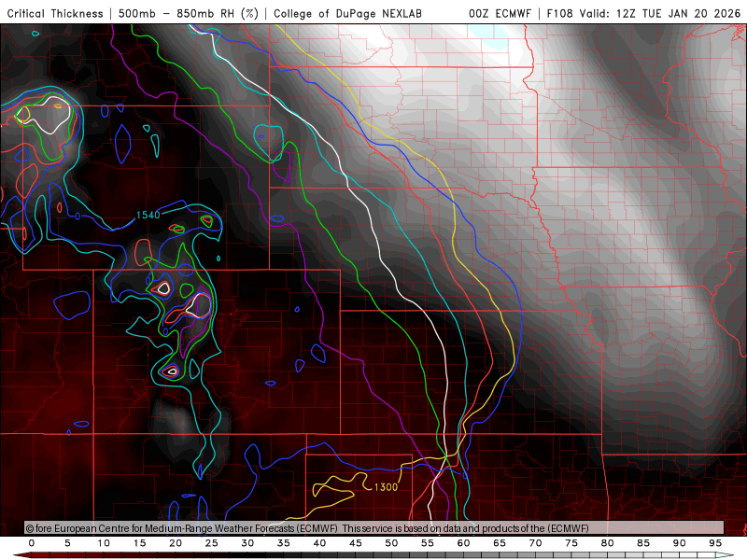Click the 10 value on color scale
Image resolution: width=747 pixels, height=560 pixels.
tap(104, 543)
